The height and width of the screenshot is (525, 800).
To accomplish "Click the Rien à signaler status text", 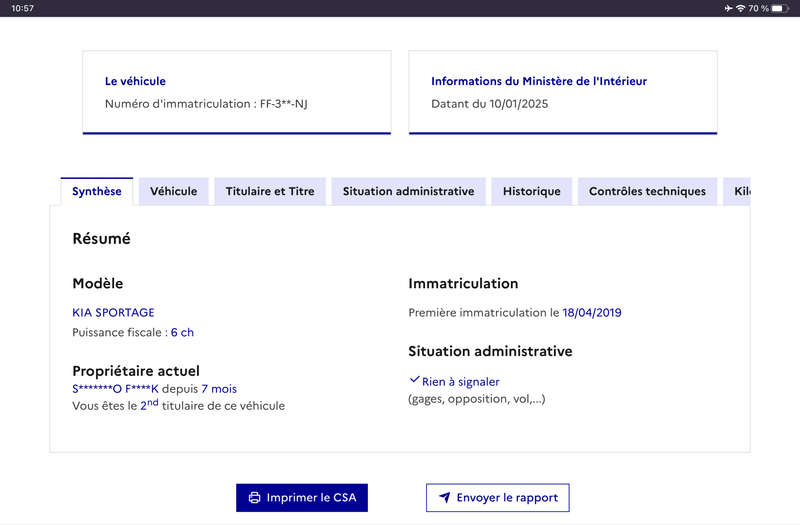I will click(x=461, y=382).
